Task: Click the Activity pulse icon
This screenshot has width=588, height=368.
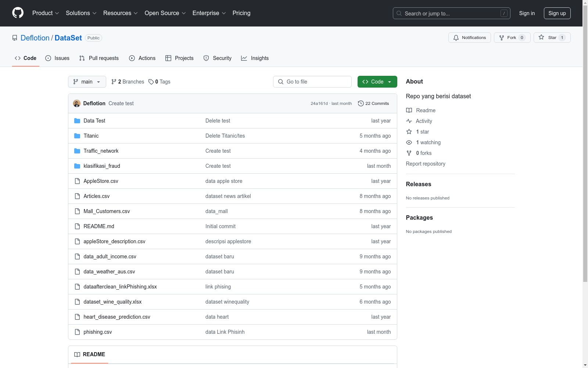Action: tap(409, 121)
